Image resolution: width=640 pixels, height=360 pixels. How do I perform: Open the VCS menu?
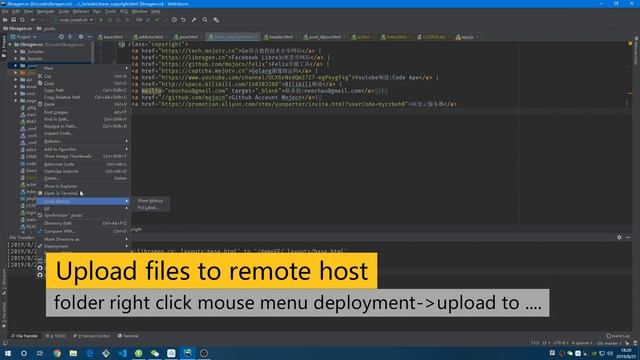click(x=124, y=11)
